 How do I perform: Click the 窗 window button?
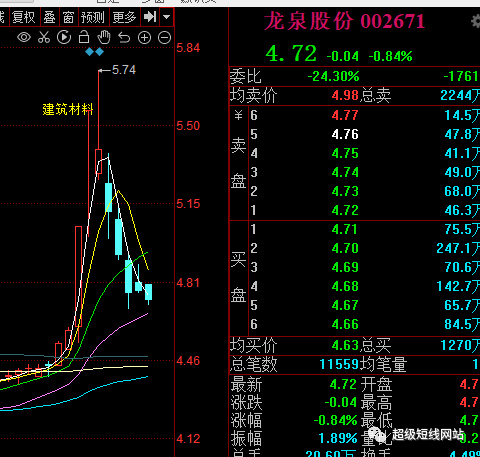tap(68, 17)
